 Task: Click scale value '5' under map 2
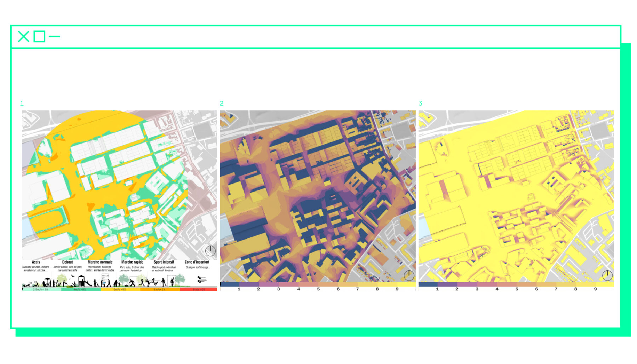tap(318, 289)
